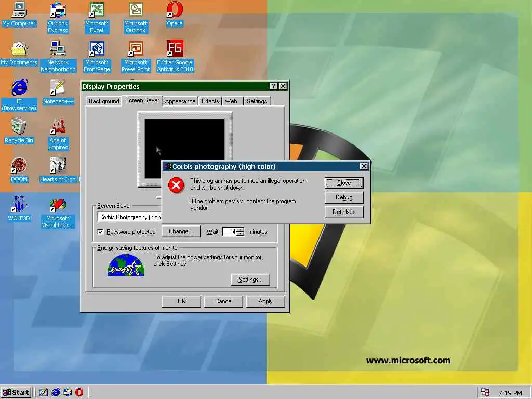Click OK in Display Properties
This screenshot has height=399, width=532.
pos(181,301)
